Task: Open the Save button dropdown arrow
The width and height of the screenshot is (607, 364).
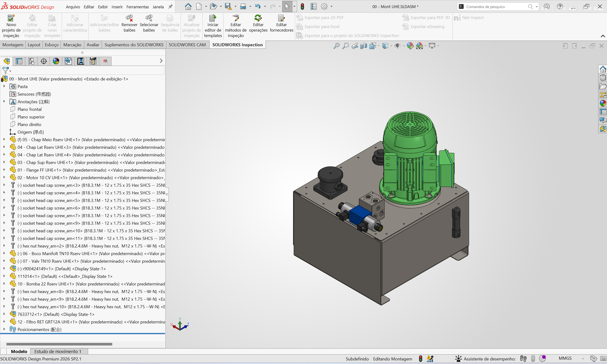Action: [x=235, y=7]
